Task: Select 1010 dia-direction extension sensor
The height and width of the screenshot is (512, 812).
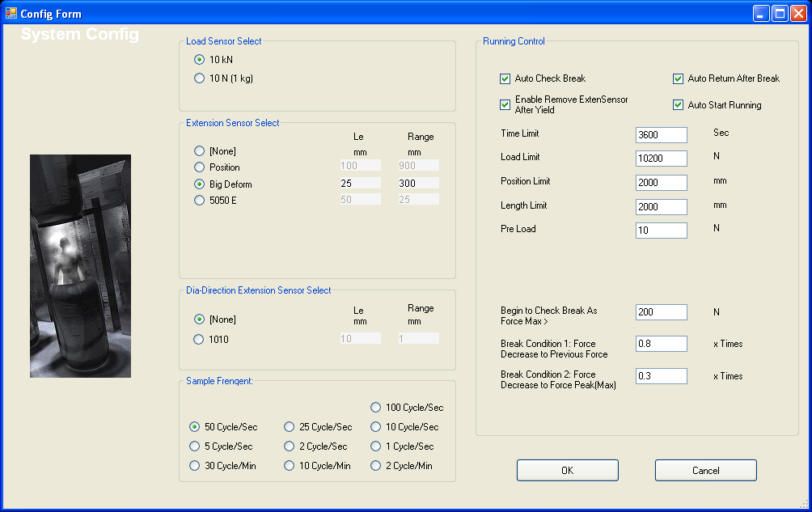Action: [x=200, y=340]
